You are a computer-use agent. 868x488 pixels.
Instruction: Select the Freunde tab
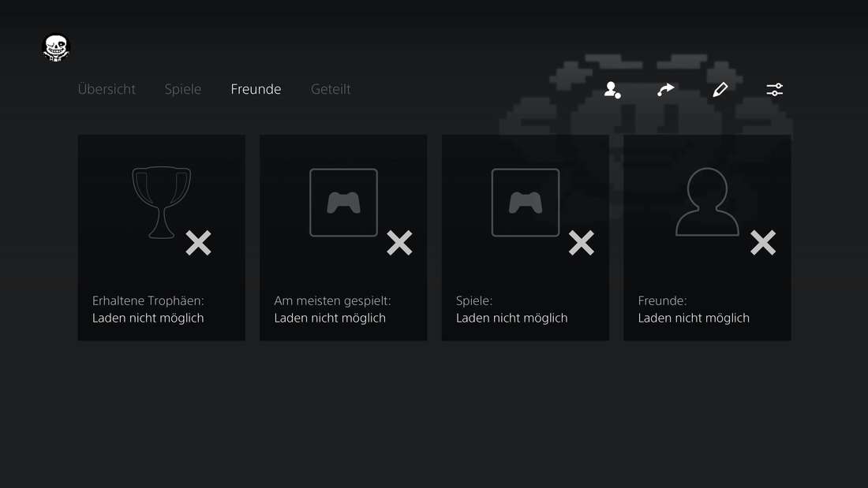coord(256,89)
